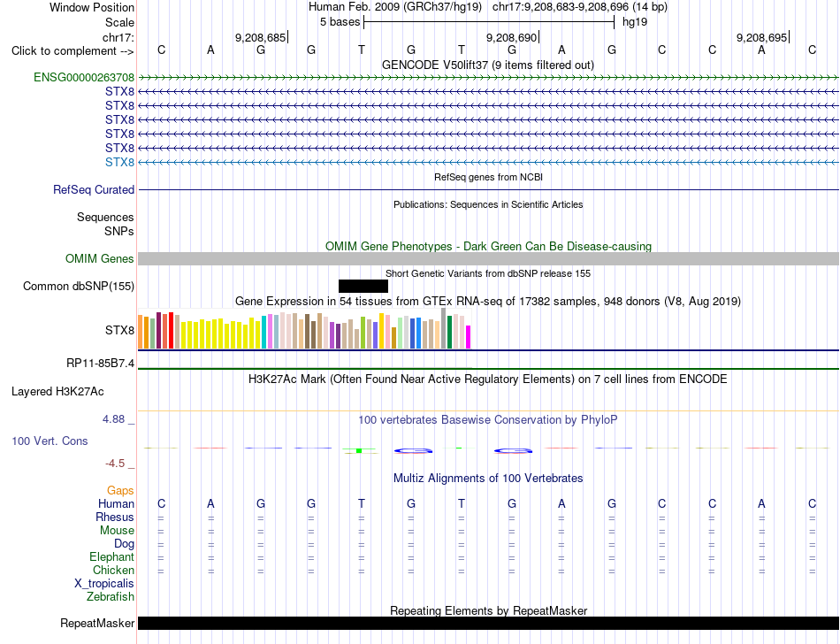The height and width of the screenshot is (644, 840).
Task: Click the 'Click to complement -->' label
Action: pyautogui.click(x=73, y=51)
